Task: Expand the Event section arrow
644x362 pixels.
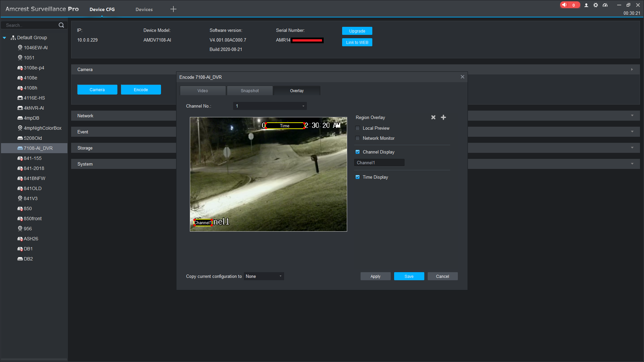Action: [x=632, y=132]
